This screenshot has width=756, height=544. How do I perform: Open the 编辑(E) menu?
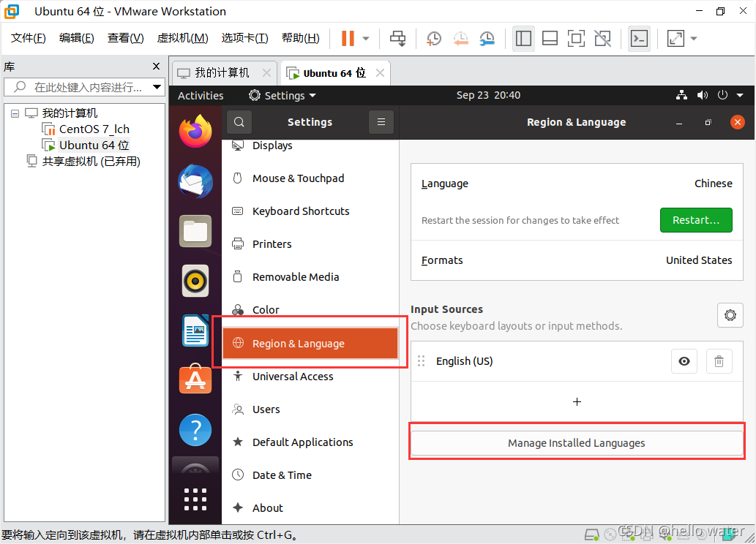[76, 38]
